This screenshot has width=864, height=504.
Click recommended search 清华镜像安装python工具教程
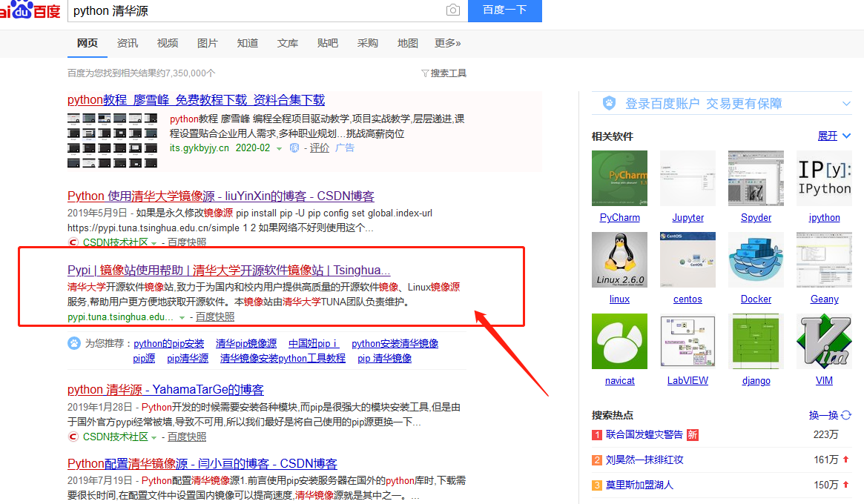[x=283, y=358]
